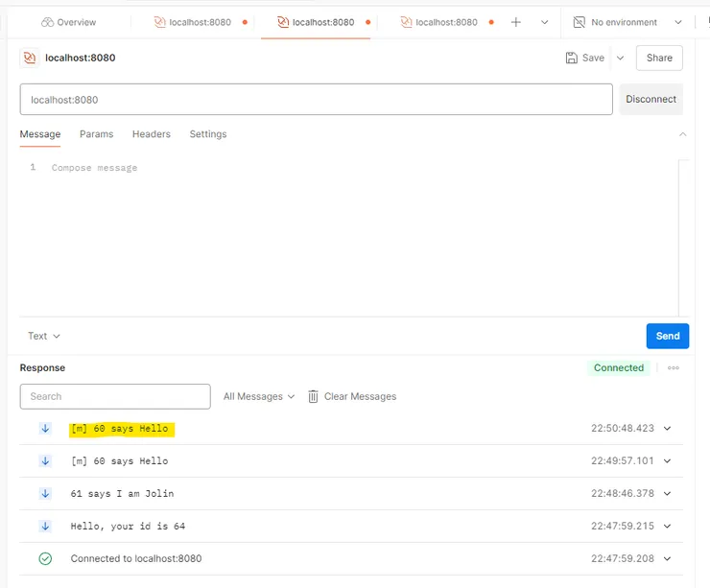Screen dimensions: 710x588
Task: Change the Text message format dropdown
Action: [43, 336]
